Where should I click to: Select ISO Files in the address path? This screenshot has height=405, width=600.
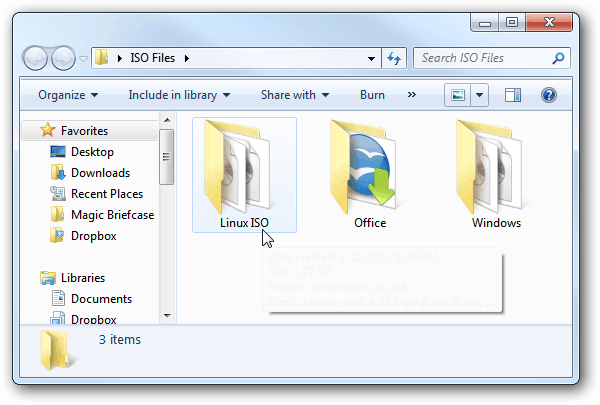point(152,58)
